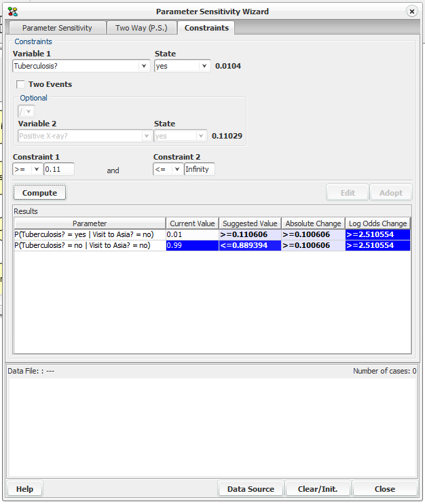This screenshot has width=425, height=504.
Task: Open the Variable 2 State dropdown
Action: coord(180,136)
